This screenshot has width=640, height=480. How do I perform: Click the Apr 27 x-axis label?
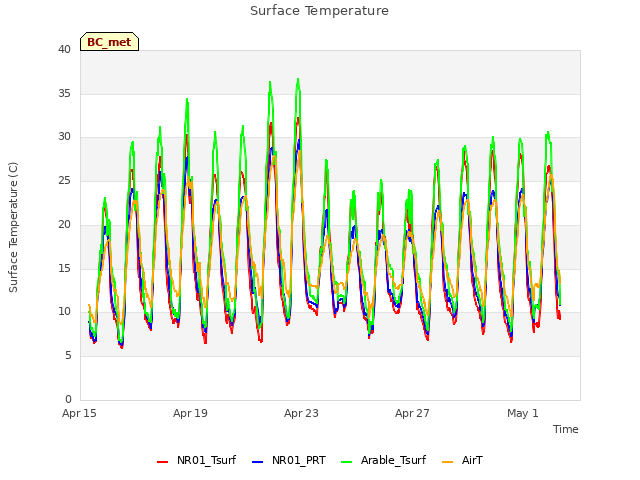pos(412,413)
